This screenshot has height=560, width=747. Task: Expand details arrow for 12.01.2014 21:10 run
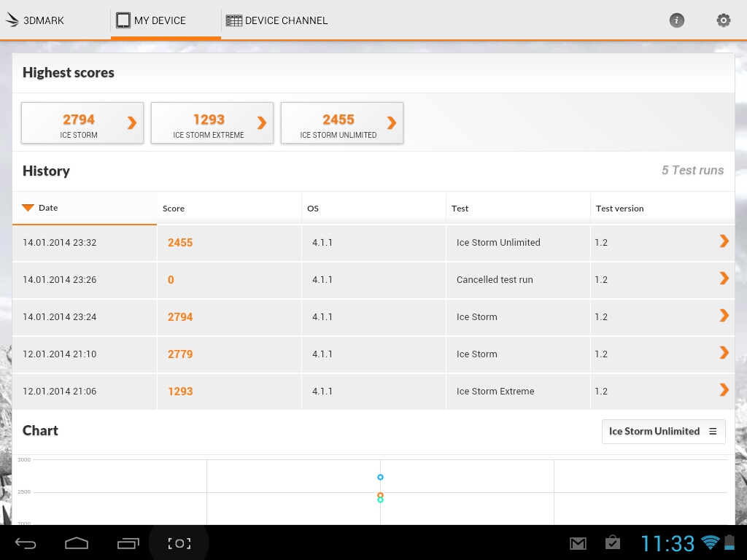(724, 353)
